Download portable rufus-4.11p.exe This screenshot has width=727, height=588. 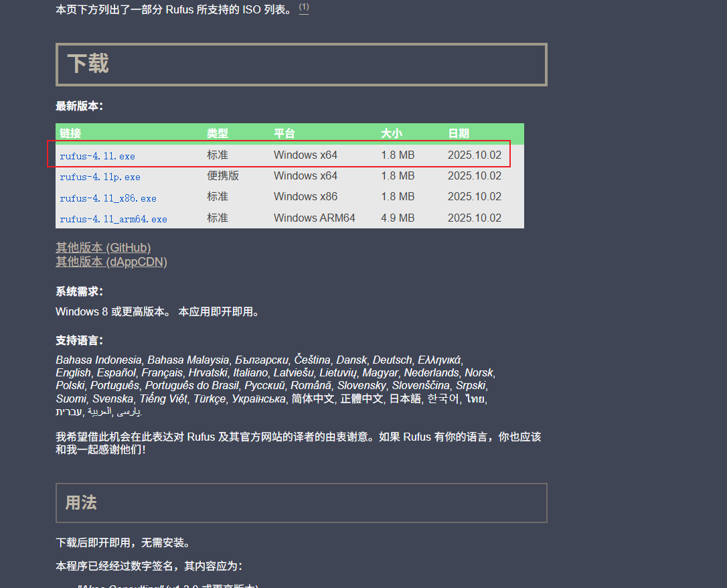(x=100, y=177)
